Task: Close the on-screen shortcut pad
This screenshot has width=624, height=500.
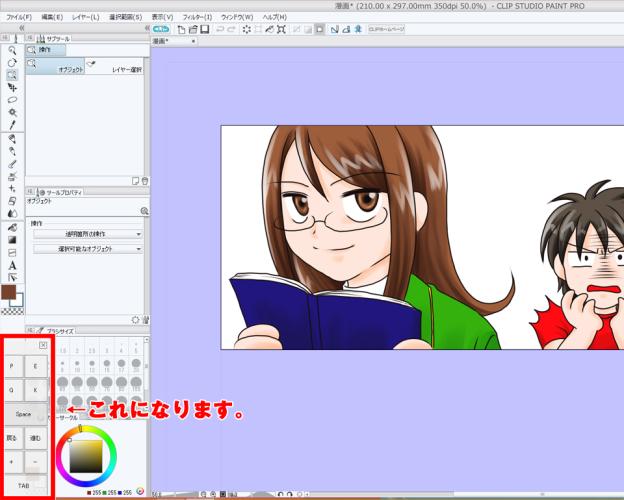Action: point(43,345)
